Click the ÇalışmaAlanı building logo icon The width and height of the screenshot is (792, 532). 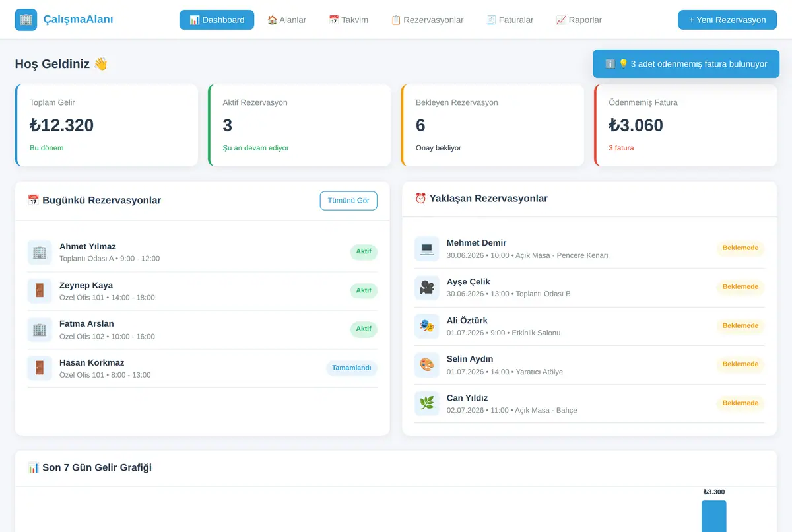click(26, 20)
